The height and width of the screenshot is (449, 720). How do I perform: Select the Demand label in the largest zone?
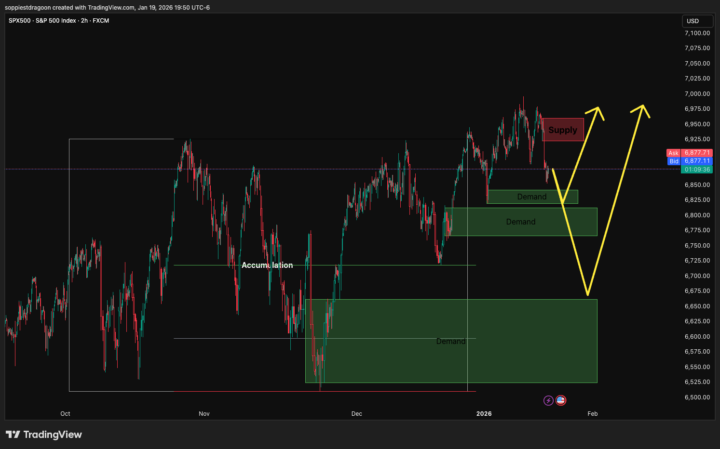click(x=450, y=341)
